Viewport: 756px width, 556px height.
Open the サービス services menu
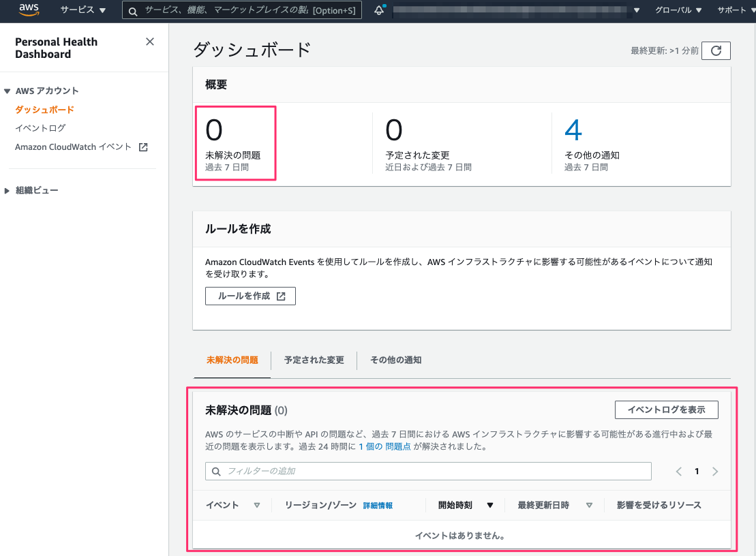click(x=83, y=10)
